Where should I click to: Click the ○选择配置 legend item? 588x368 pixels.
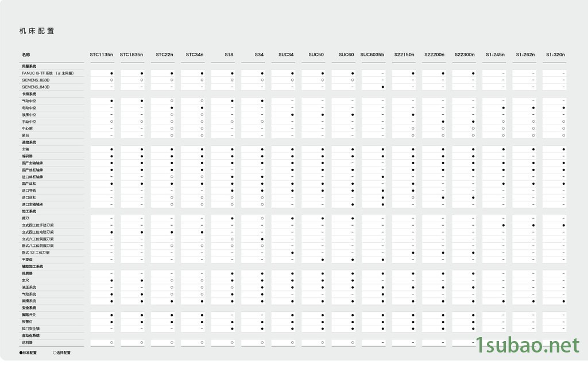[x=62, y=352]
